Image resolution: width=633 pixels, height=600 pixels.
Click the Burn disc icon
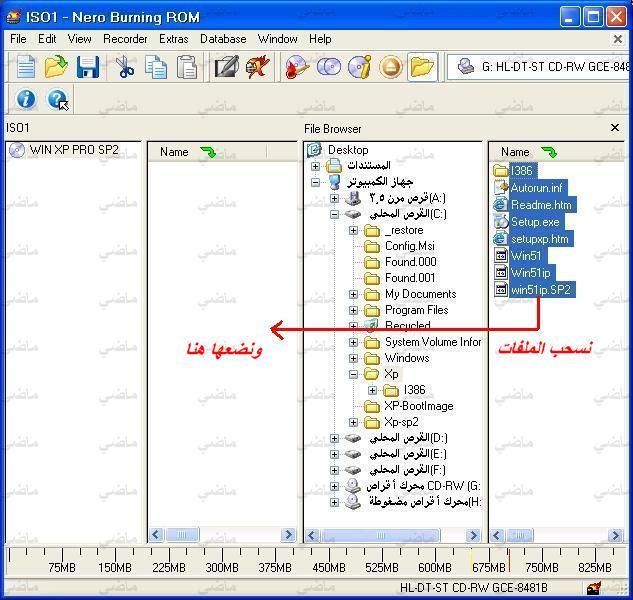click(297, 67)
